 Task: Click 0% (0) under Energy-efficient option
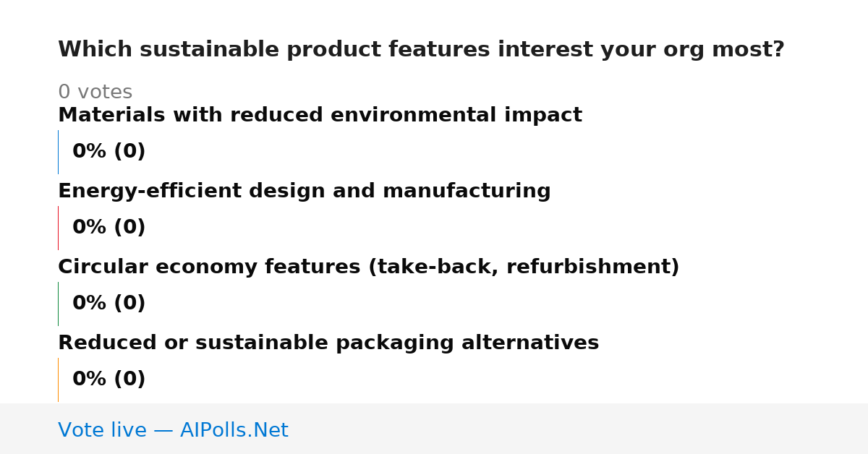109,228
